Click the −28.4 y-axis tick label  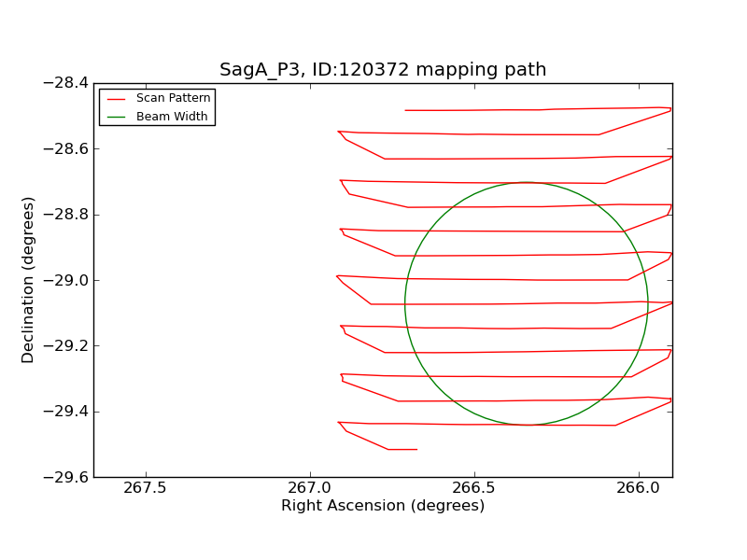click(x=65, y=83)
